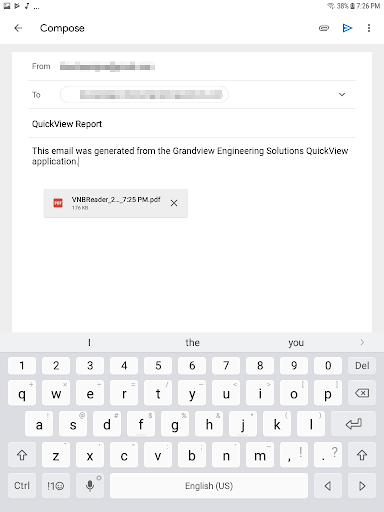Tap the cursor right arrow key
This screenshot has height=512, width=384.
[x=362, y=486]
